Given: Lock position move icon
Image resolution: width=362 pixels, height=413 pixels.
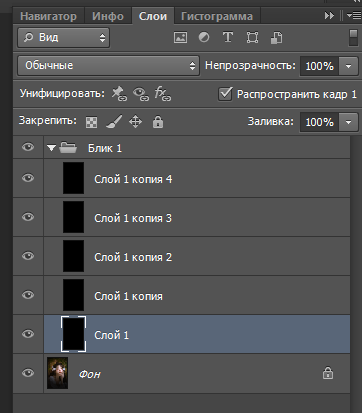Looking at the screenshot, I should 135,122.
